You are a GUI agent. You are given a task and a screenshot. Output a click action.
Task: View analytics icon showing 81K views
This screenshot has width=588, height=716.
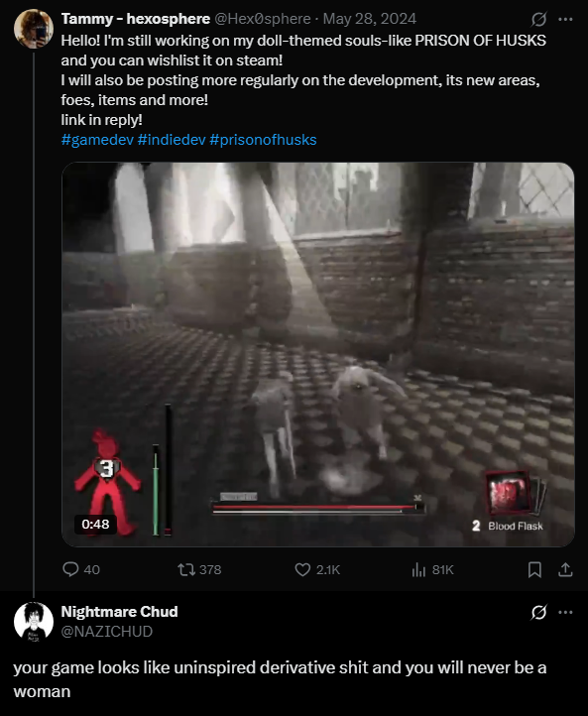418,569
